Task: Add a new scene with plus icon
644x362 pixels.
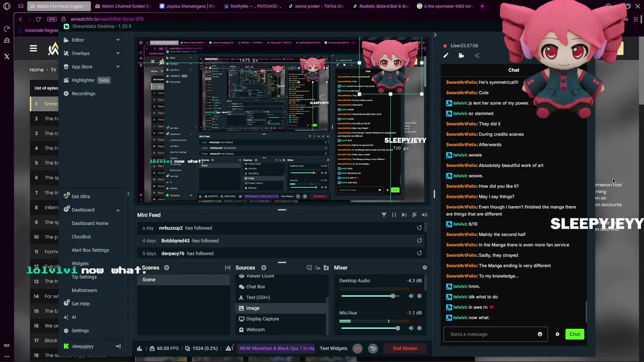Action: (x=167, y=268)
